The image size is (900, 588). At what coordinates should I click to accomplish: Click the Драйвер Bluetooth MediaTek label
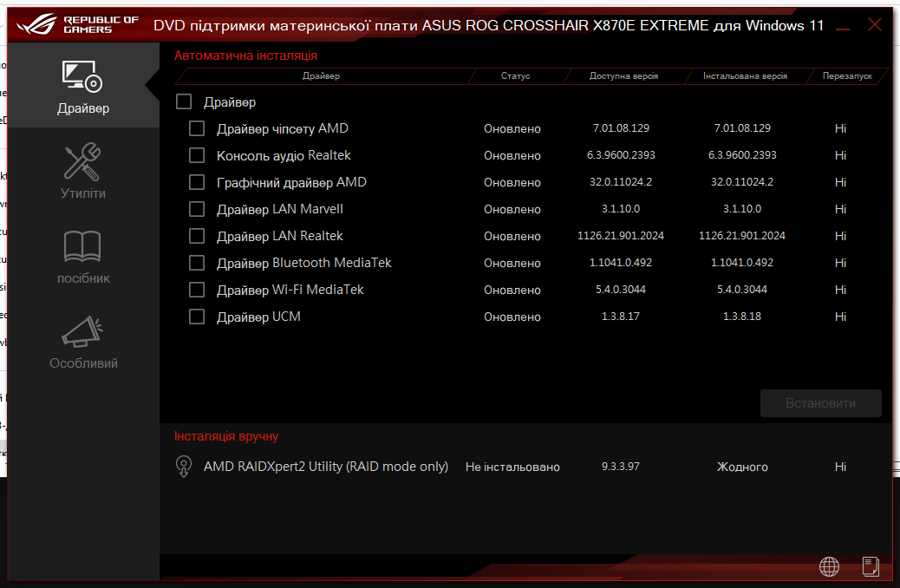pyautogui.click(x=304, y=263)
